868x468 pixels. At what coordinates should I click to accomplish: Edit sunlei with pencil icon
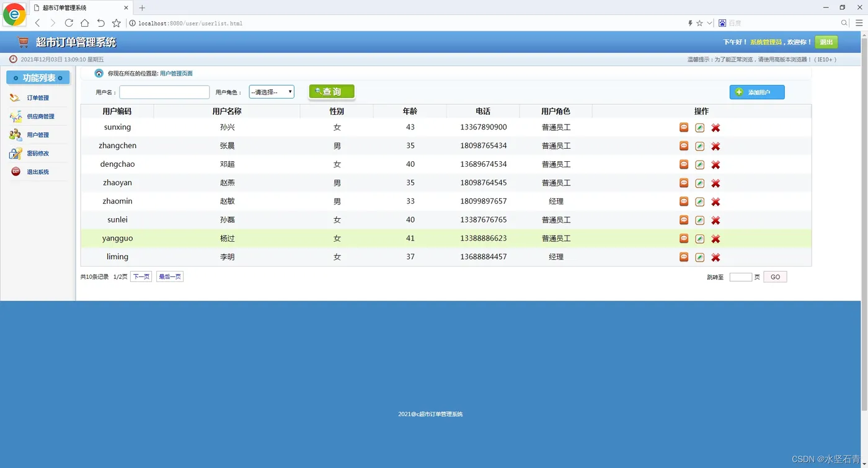pos(699,221)
